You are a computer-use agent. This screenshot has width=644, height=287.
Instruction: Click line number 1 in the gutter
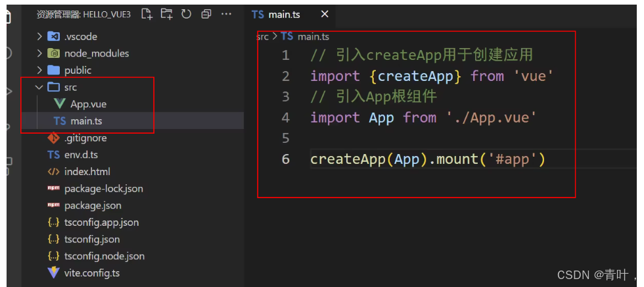pyautogui.click(x=285, y=55)
